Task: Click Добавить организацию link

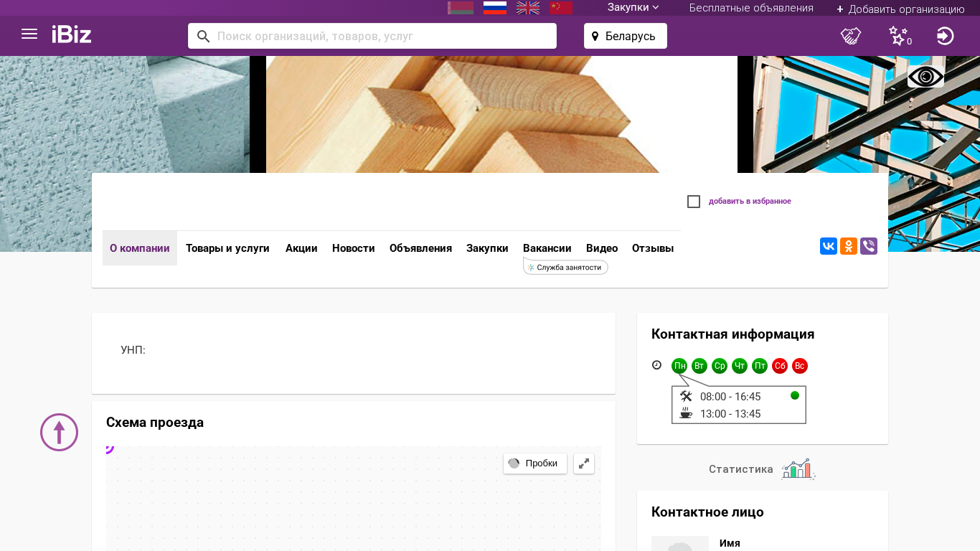Action: coord(900,9)
